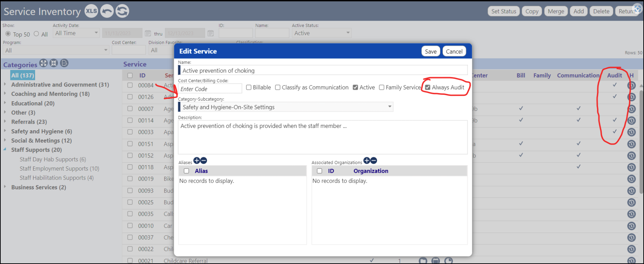The image size is (644, 264).
Task: Open the history icon for service 00093
Action: [631, 191]
